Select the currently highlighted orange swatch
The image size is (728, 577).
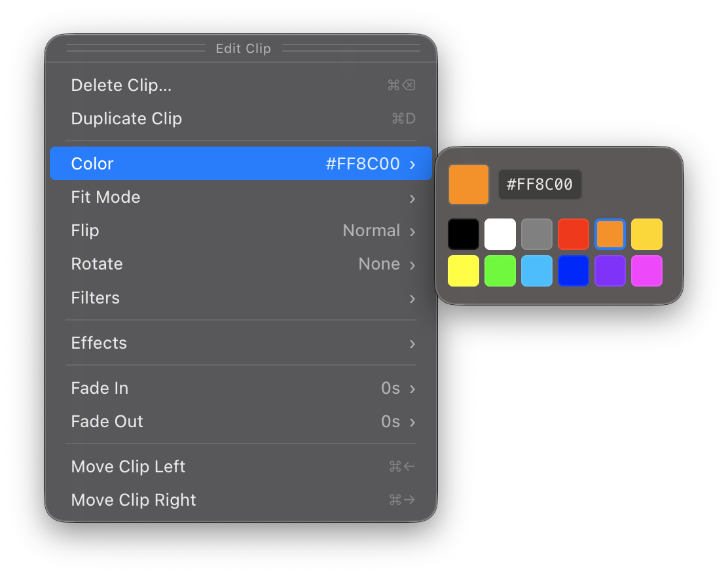[610, 234]
